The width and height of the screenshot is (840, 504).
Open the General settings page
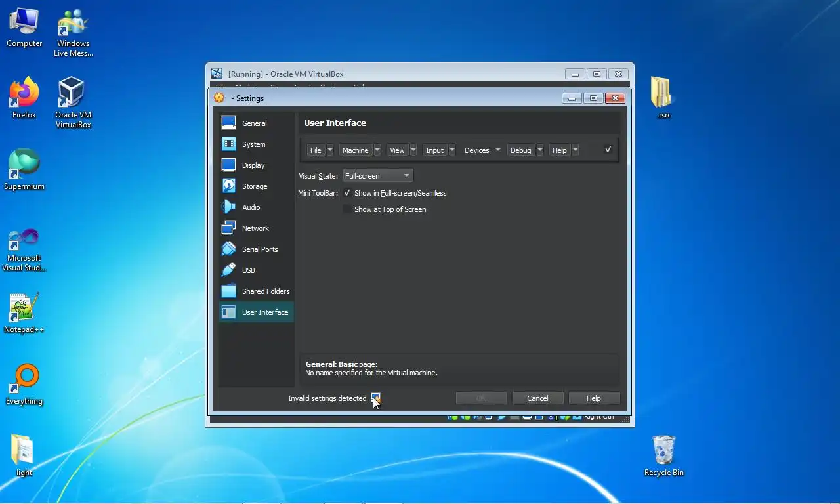coord(256,123)
